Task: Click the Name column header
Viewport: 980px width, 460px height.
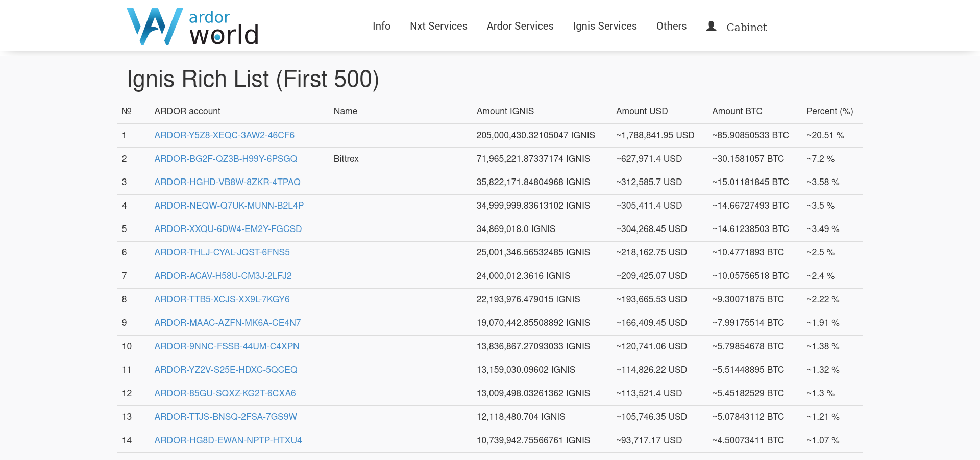Action: point(346,111)
